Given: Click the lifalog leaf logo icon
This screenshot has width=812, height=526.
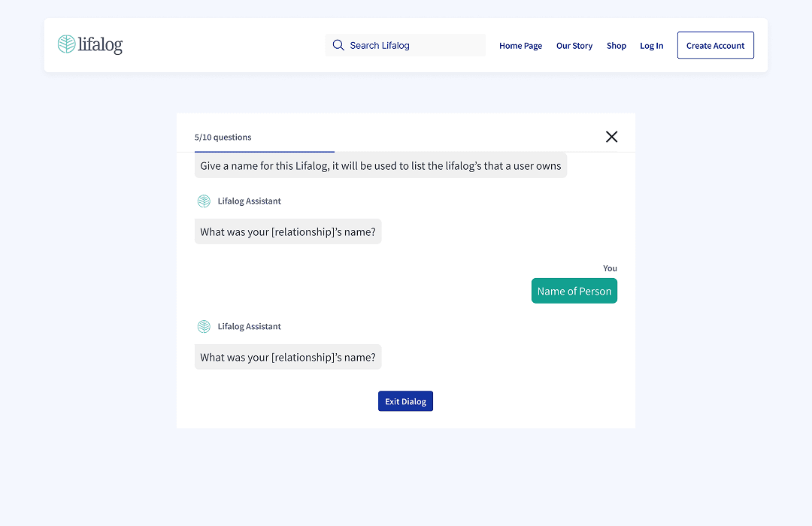Looking at the screenshot, I should tap(68, 44).
